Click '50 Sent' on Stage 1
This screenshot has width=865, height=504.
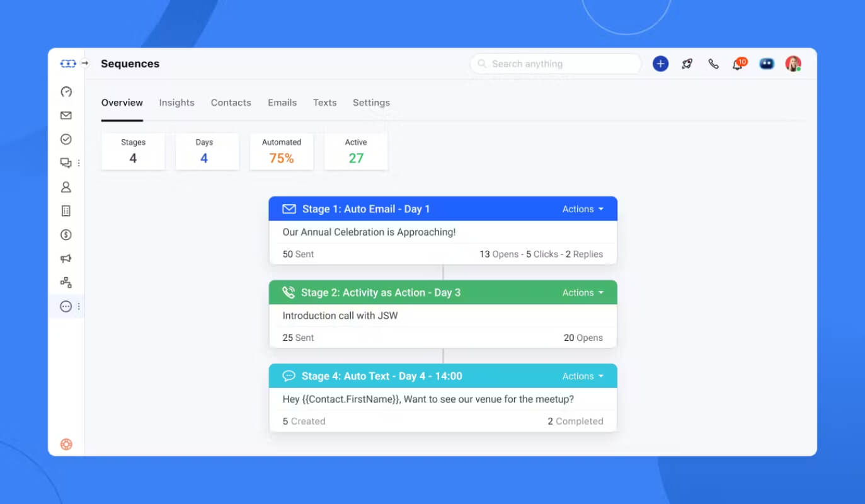tap(298, 254)
